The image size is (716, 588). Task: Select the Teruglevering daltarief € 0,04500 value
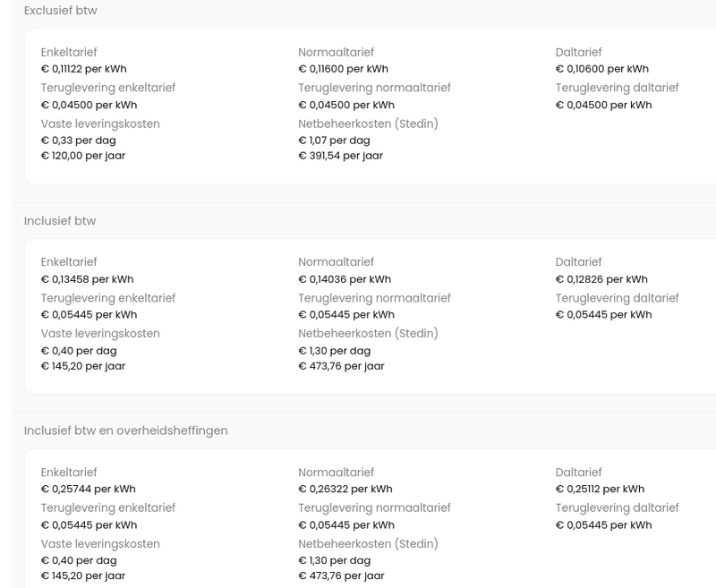point(603,105)
